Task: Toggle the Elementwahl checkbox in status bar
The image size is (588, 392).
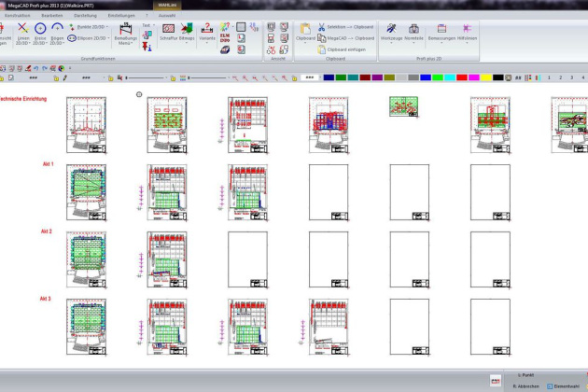Action: pos(549,385)
